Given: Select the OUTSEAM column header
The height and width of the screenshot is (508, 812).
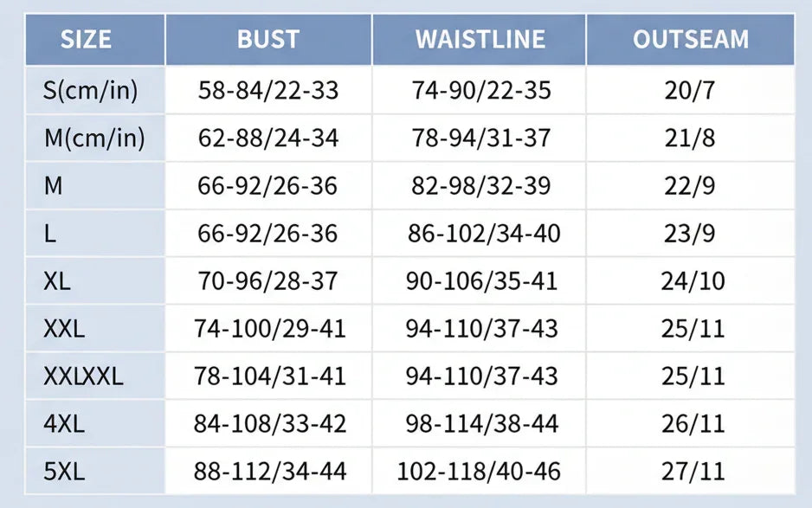Looking at the screenshot, I should pos(690,39).
